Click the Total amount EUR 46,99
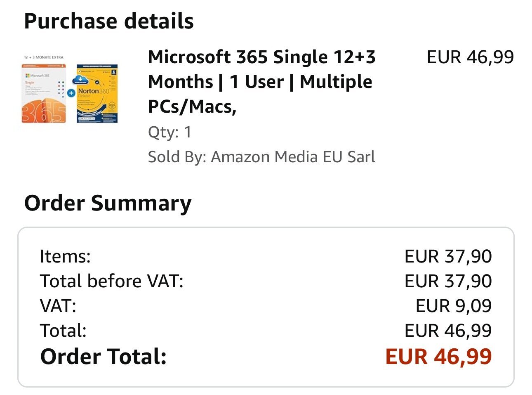This screenshot has height=395, width=532. coord(448,331)
